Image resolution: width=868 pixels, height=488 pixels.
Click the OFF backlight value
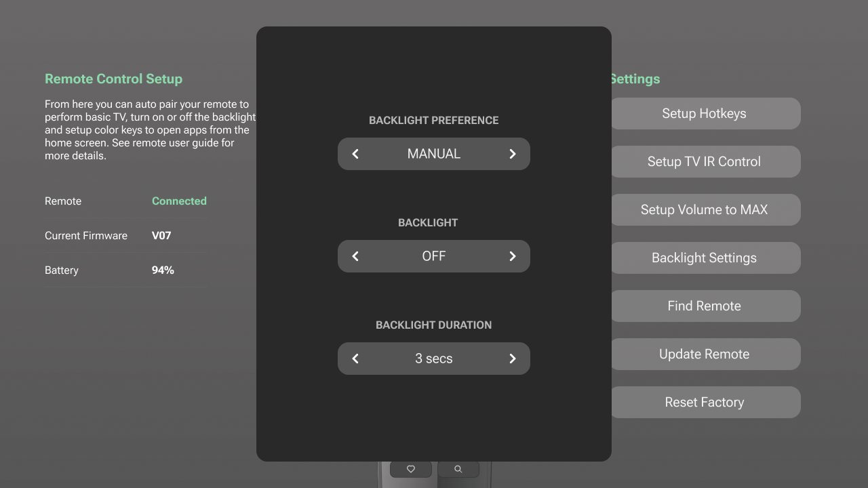[x=434, y=256]
